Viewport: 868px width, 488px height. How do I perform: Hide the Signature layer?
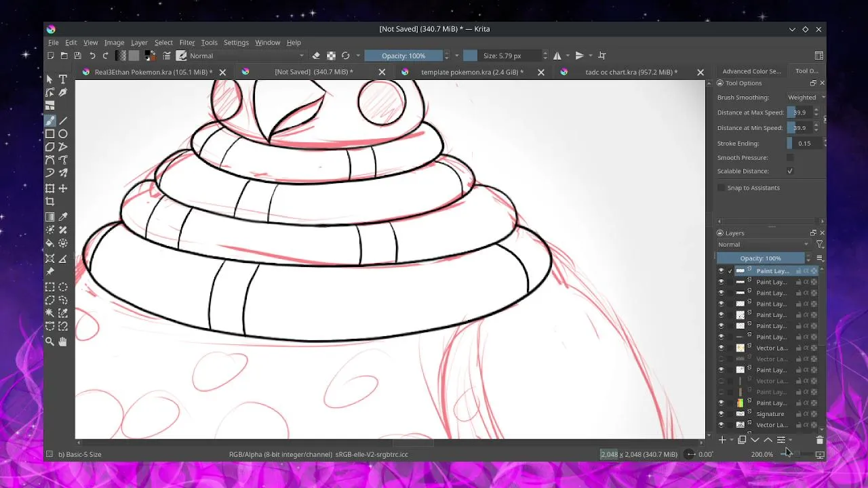[x=721, y=414]
